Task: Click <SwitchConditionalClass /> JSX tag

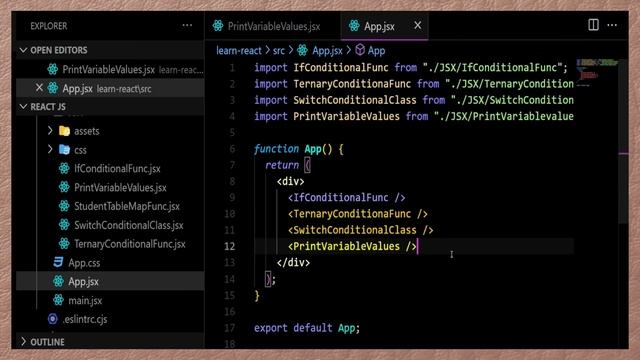Action: click(x=360, y=230)
